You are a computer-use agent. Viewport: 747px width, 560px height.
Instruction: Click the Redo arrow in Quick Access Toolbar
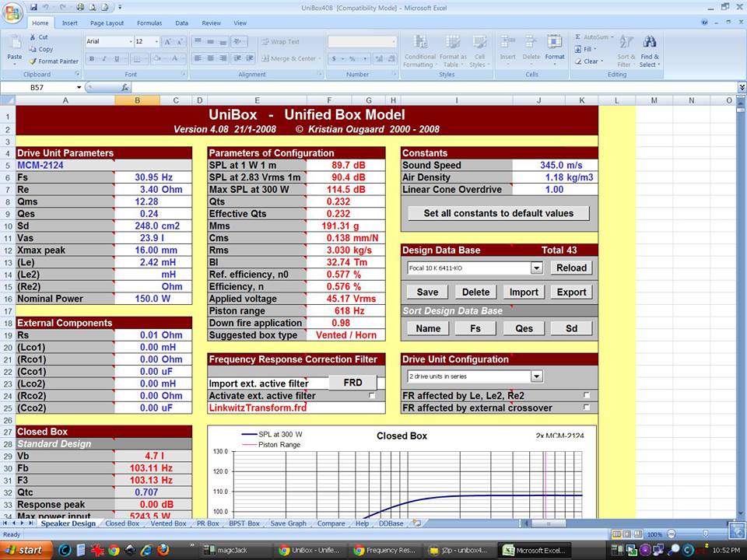pos(62,7)
